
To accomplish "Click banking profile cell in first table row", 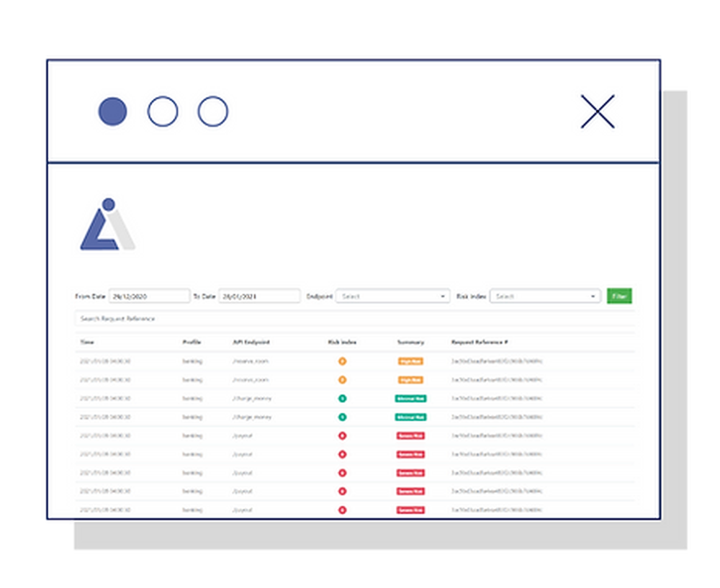I will click(192, 361).
